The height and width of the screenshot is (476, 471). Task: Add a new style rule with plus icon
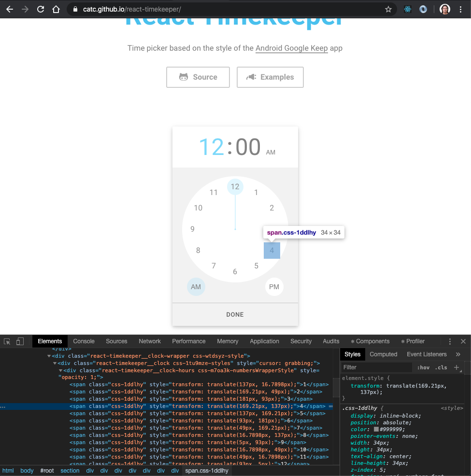click(x=457, y=367)
